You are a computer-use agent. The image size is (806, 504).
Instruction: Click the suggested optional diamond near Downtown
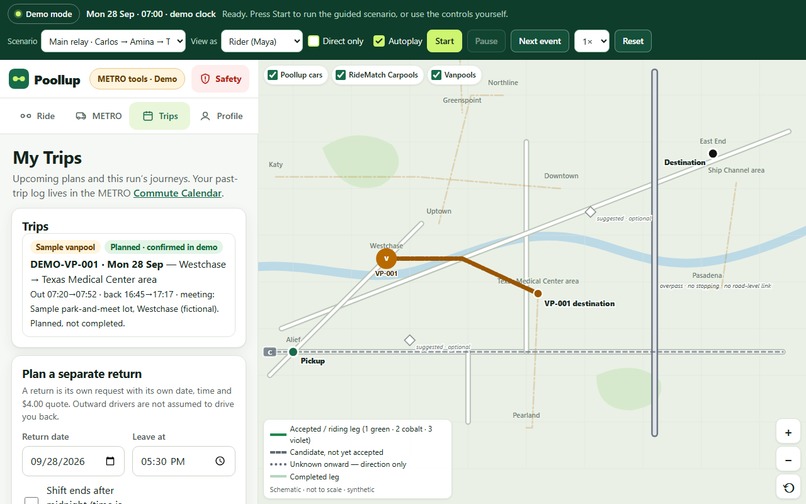pos(591,212)
